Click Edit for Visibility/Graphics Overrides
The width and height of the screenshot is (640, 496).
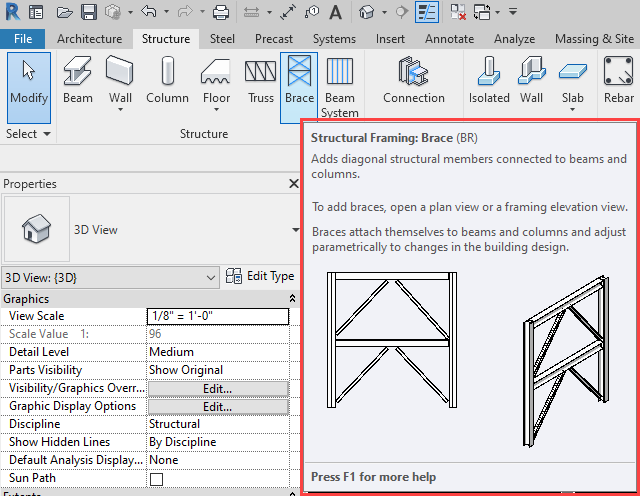pyautogui.click(x=217, y=388)
